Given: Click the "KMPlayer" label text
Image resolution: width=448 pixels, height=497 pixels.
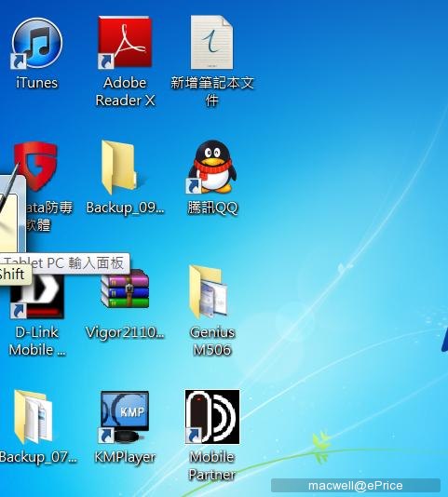Looking at the screenshot, I should (x=125, y=457).
